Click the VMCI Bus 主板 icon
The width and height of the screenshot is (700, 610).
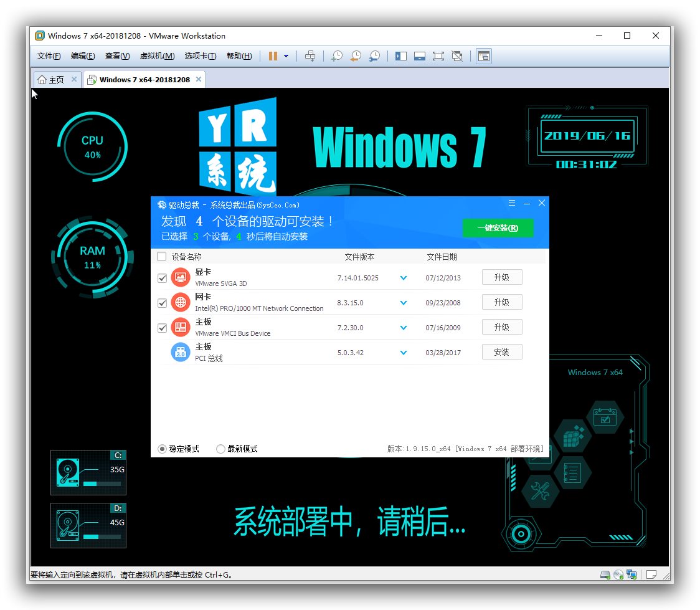181,327
